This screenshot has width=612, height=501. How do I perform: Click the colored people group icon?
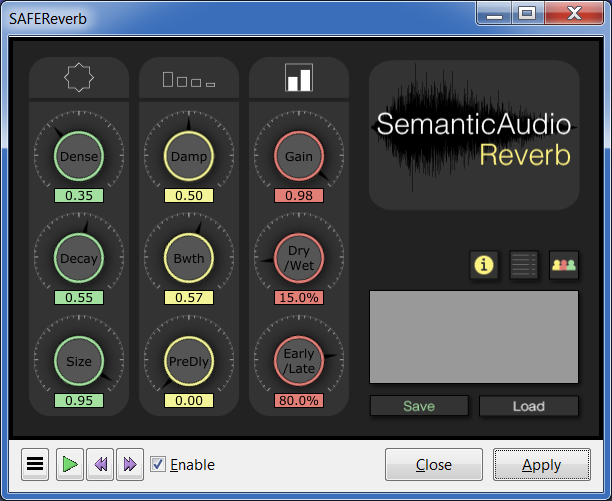(564, 265)
